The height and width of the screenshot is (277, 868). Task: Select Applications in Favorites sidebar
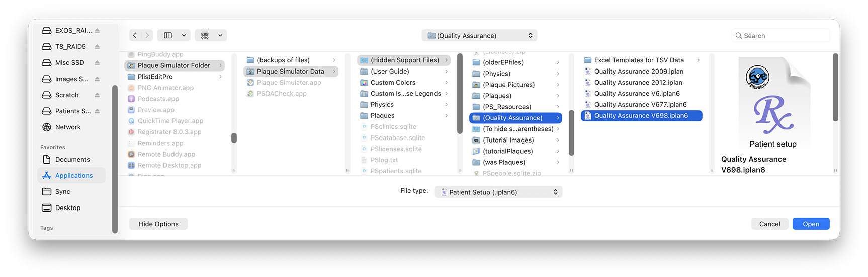point(73,176)
